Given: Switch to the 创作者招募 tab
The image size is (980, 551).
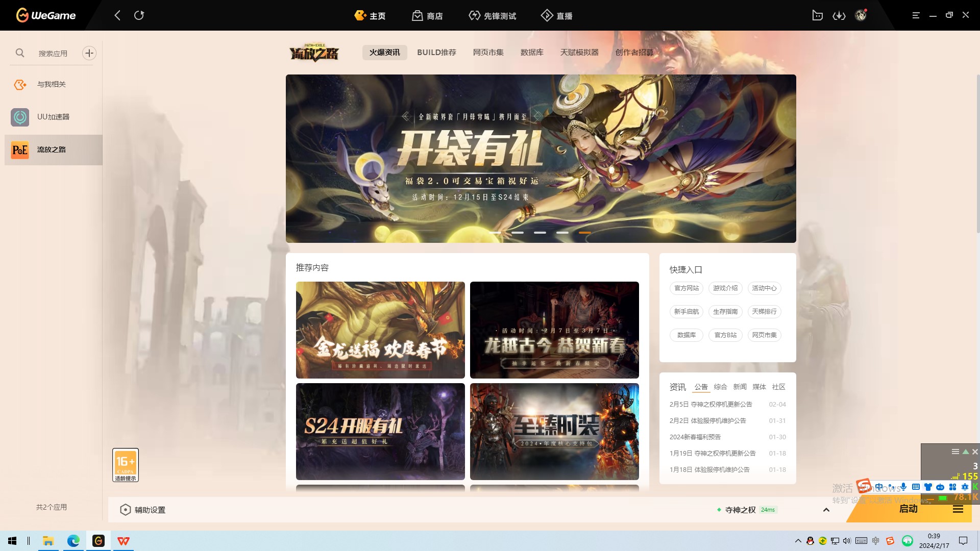Looking at the screenshot, I should [x=634, y=52].
